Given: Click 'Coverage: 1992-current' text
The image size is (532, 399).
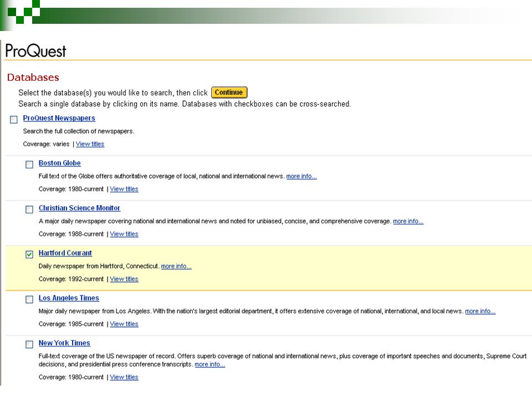Looking at the screenshot, I should [71, 279].
